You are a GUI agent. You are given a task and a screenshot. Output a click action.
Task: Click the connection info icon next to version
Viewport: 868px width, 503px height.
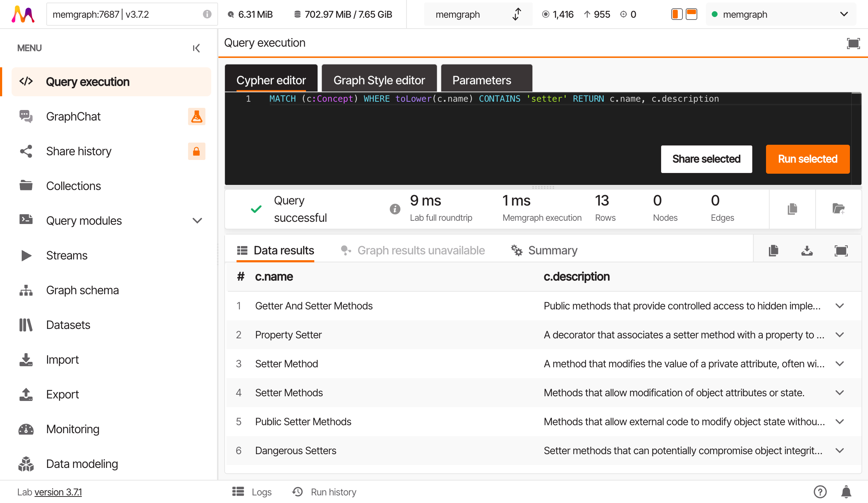click(x=207, y=14)
